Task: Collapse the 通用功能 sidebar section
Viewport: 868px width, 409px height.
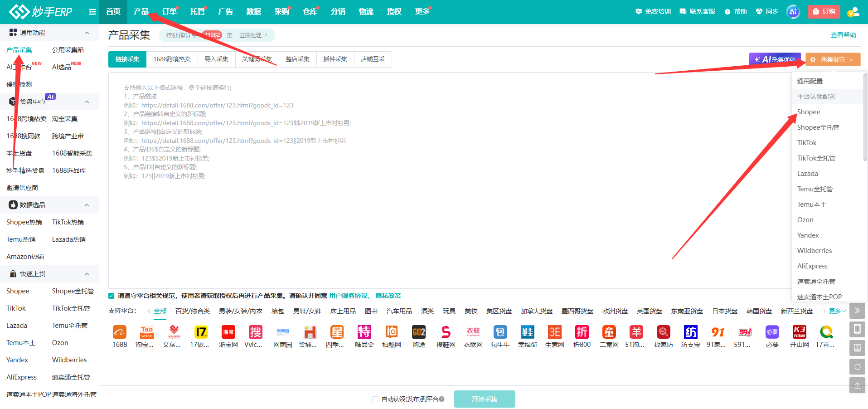Action: click(x=87, y=33)
